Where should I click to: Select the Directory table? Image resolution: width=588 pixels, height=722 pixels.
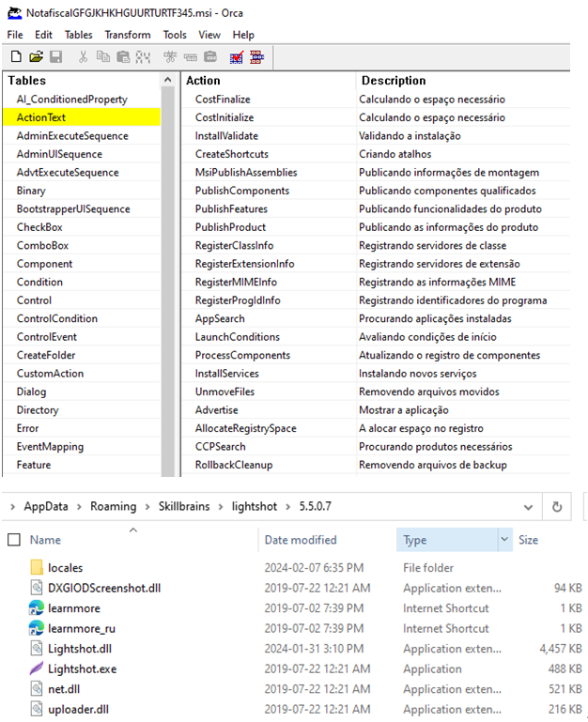[x=38, y=410]
